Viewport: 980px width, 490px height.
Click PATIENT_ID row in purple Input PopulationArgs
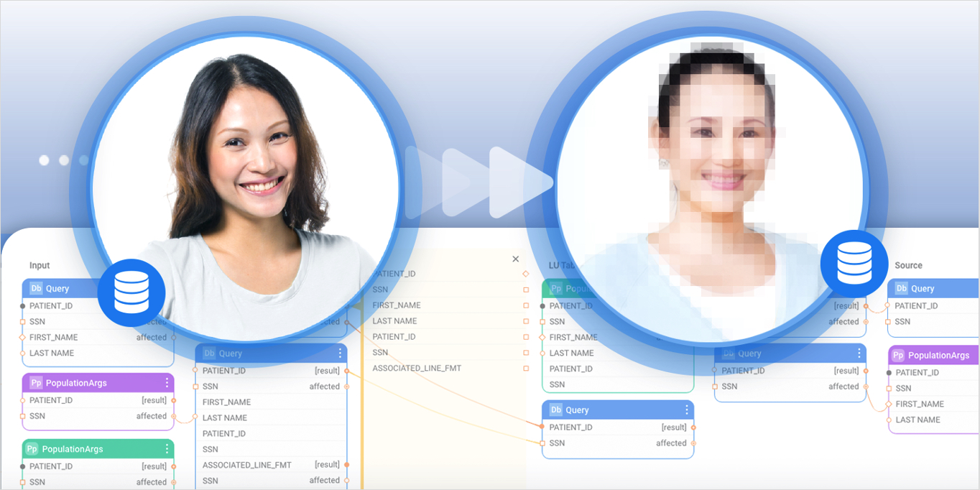[98, 400]
